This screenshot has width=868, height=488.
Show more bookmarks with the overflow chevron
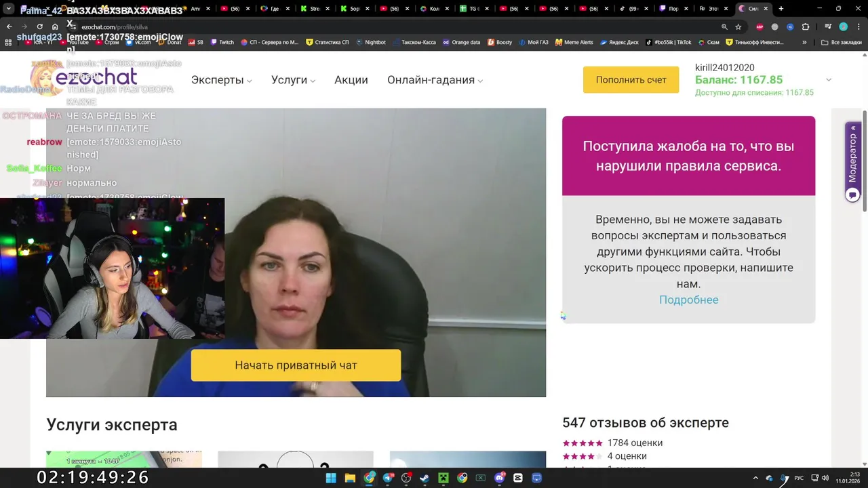(x=804, y=42)
